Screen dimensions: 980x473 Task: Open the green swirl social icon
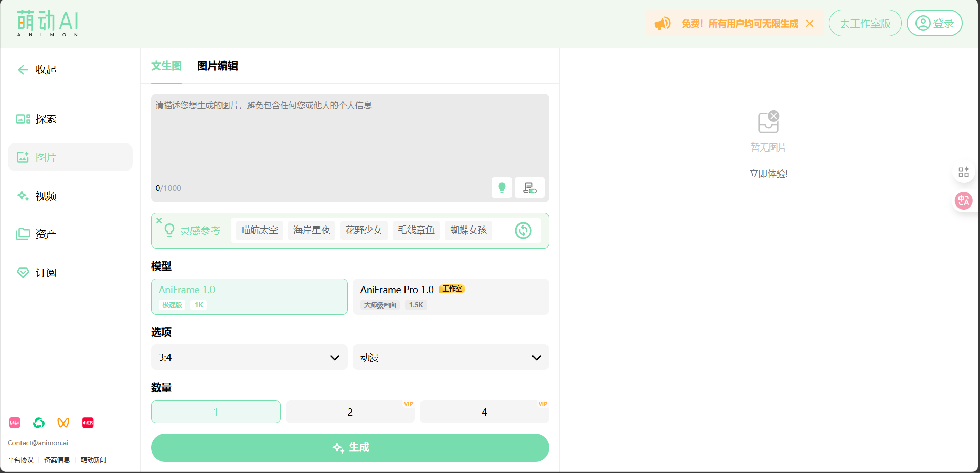tap(39, 423)
